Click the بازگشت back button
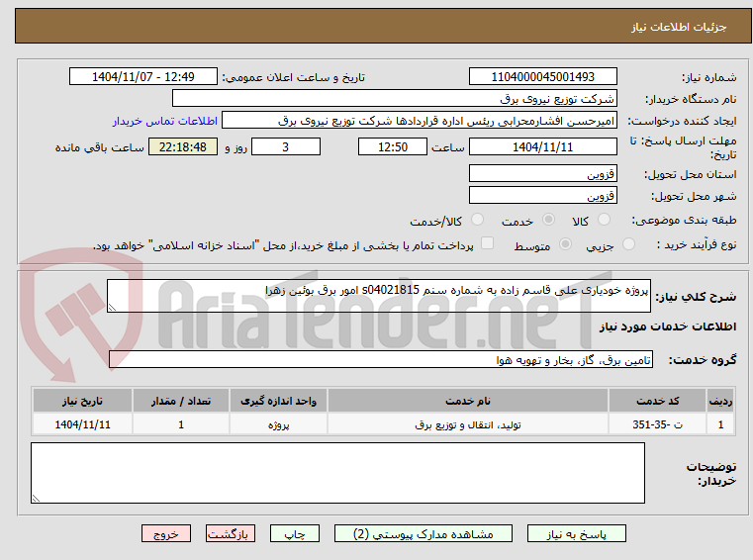 pyautogui.click(x=231, y=533)
